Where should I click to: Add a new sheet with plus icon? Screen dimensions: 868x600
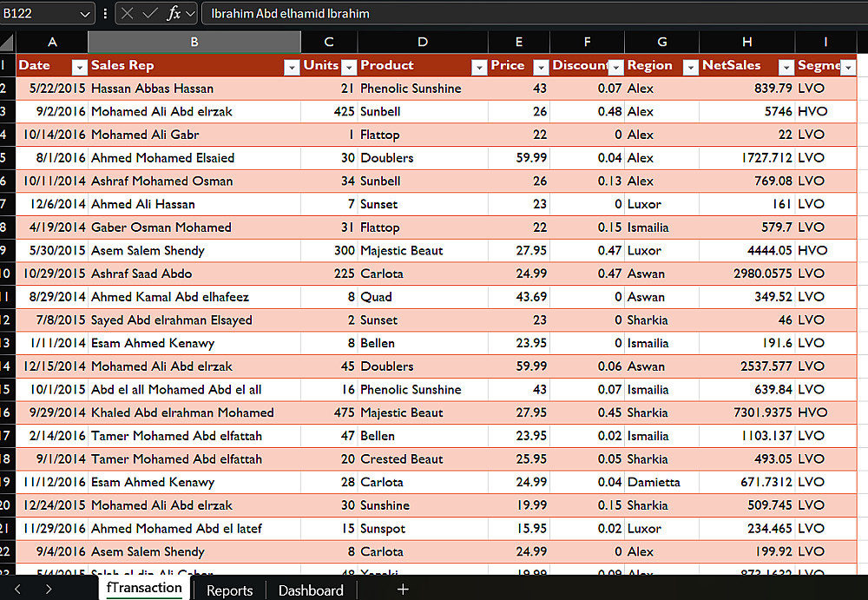tap(403, 590)
